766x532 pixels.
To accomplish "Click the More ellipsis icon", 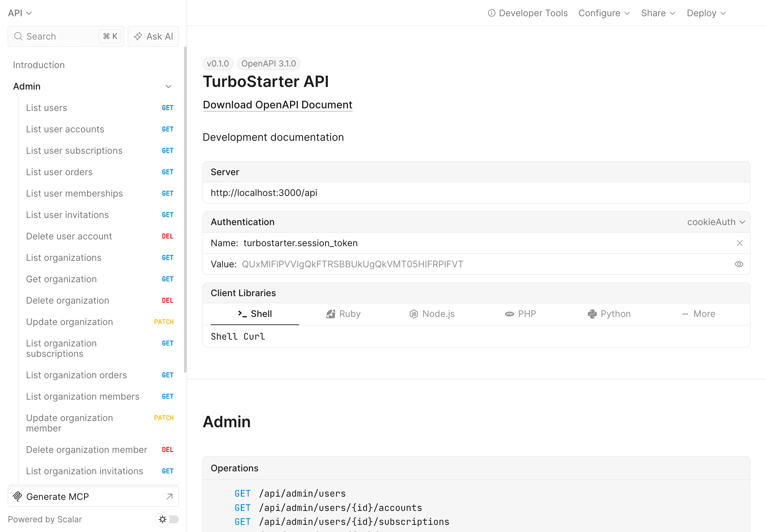I will 685,314.
